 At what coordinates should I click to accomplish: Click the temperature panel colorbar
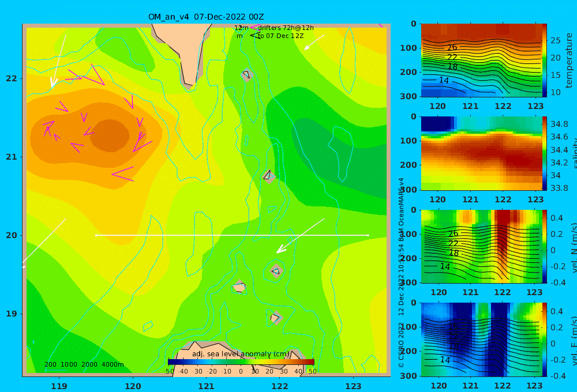coord(545,61)
